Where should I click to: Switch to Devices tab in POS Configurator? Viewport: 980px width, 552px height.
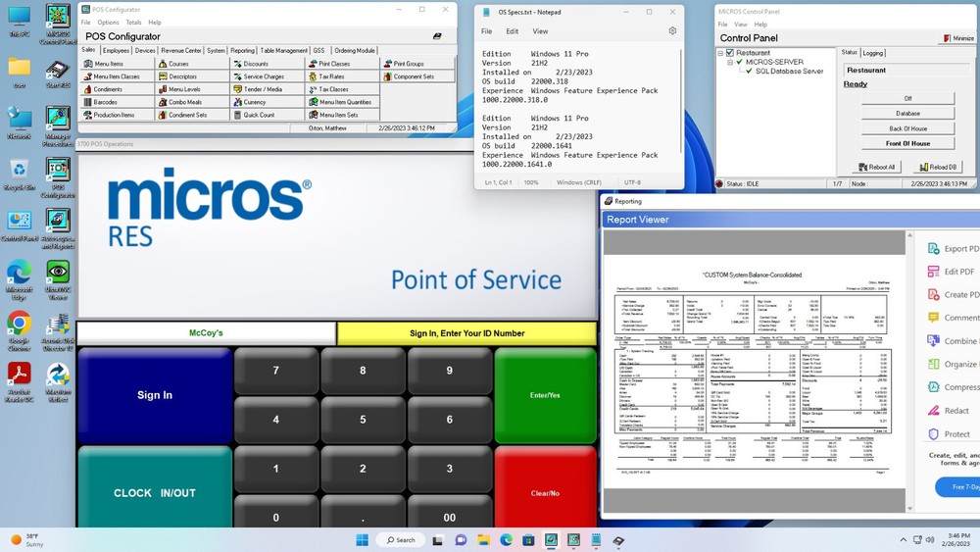point(145,51)
